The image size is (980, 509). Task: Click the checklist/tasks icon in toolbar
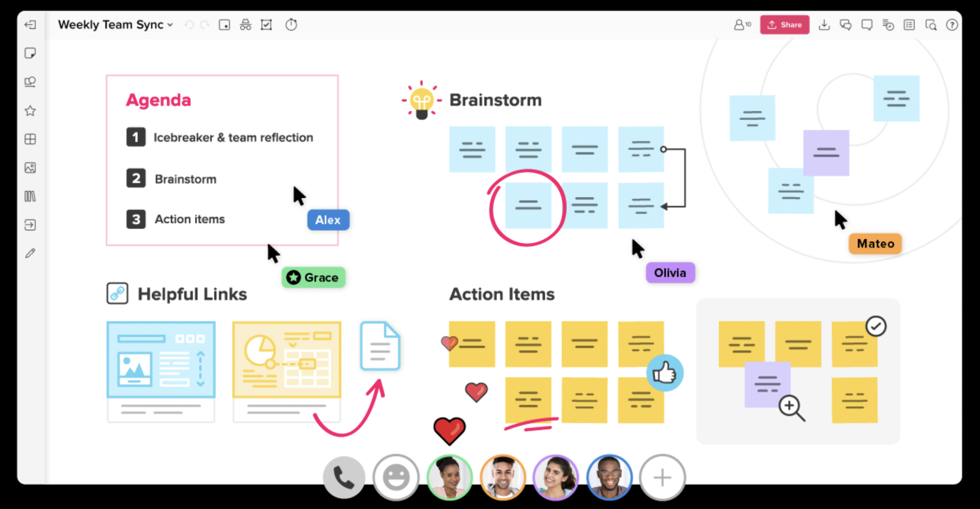pos(267,24)
